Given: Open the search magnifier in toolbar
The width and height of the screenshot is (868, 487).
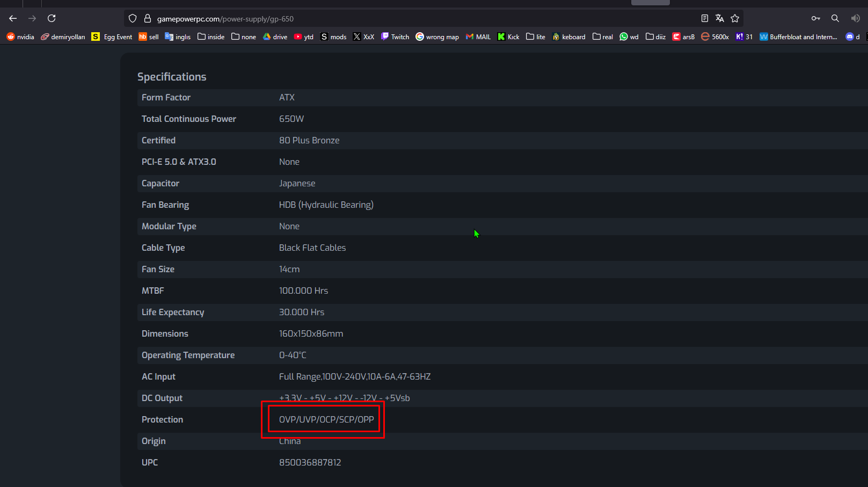Looking at the screenshot, I should [835, 18].
